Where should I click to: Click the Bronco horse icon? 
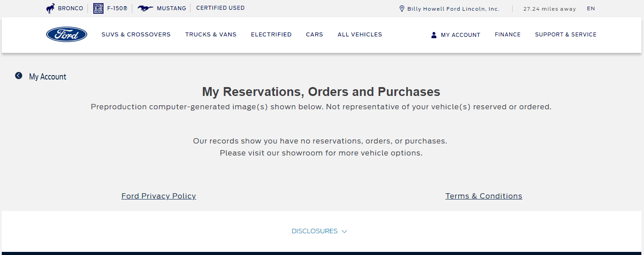pos(51,8)
